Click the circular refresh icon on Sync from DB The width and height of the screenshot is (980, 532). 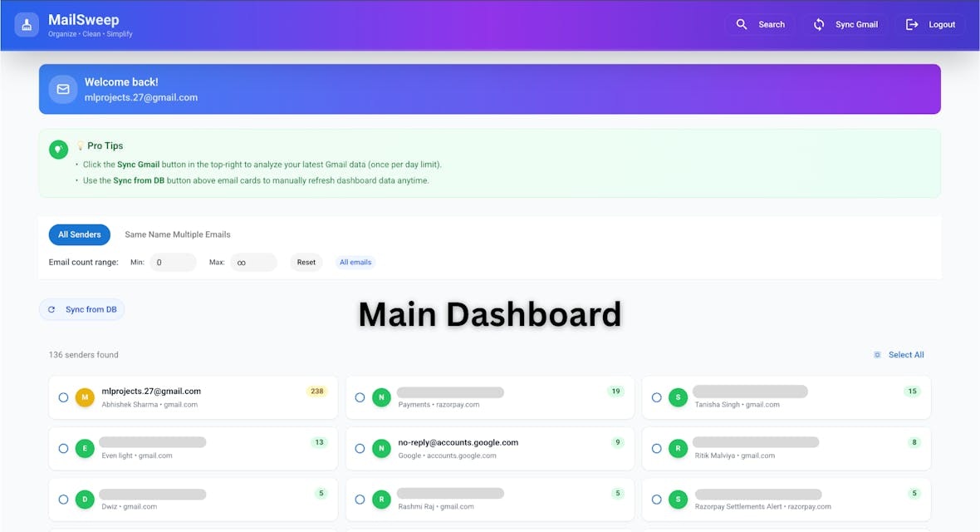click(x=51, y=308)
